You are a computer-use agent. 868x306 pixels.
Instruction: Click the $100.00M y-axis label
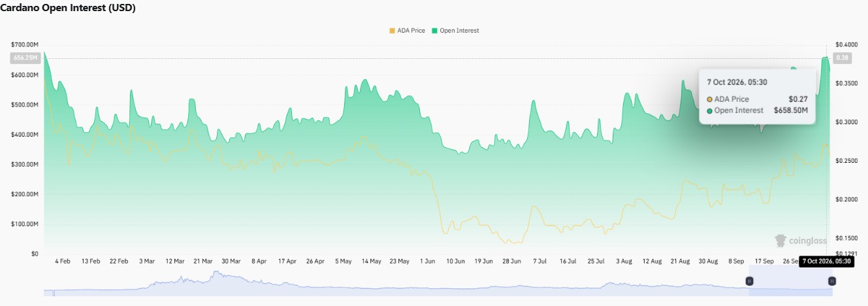click(25, 224)
